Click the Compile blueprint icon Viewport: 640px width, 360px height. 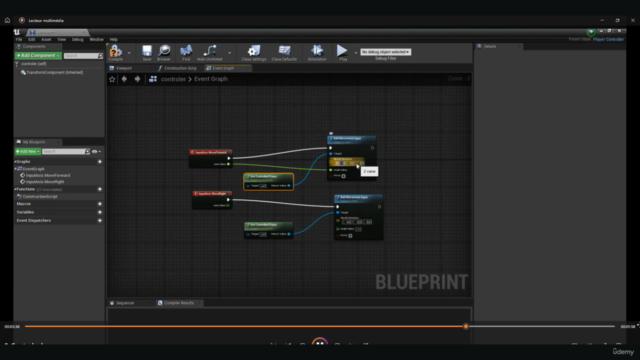pos(116,52)
